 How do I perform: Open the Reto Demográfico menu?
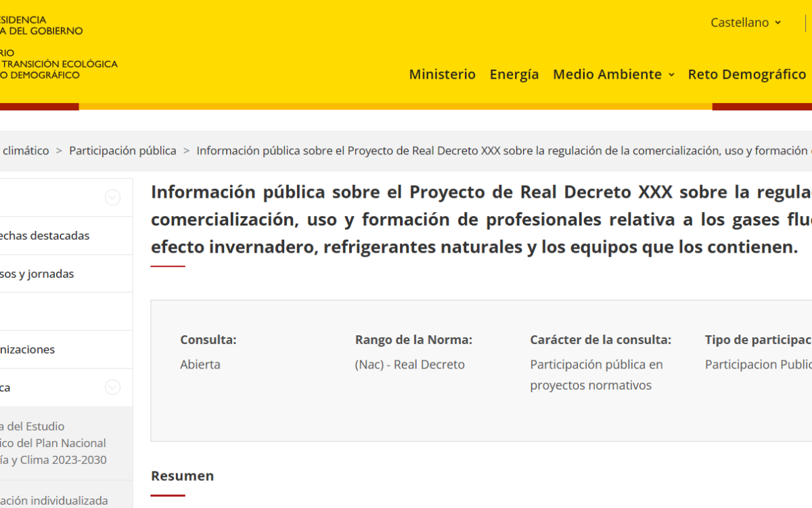coord(746,75)
